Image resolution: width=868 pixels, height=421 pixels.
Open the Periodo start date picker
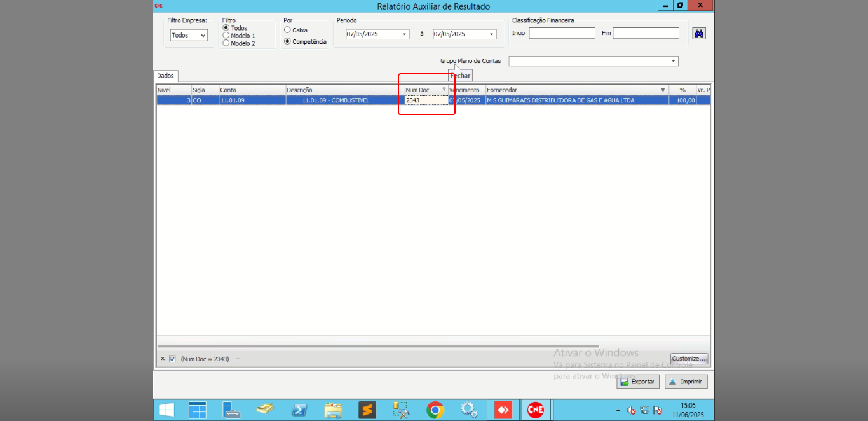click(404, 34)
